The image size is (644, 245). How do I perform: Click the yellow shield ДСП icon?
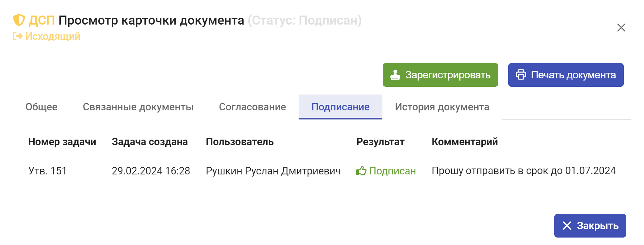pos(19,20)
